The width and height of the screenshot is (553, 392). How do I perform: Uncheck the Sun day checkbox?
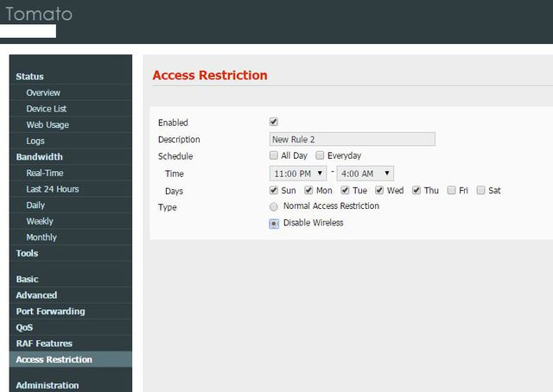(x=274, y=190)
